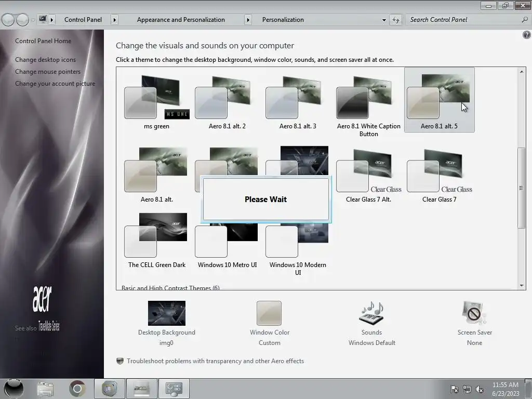Open Control Panel Home link

43,41
